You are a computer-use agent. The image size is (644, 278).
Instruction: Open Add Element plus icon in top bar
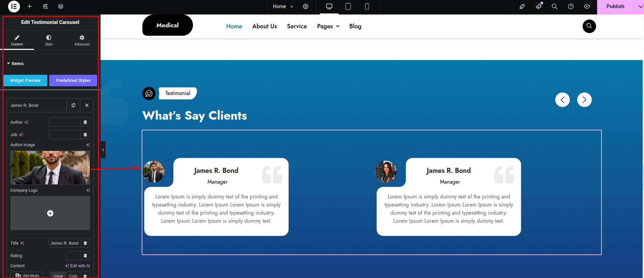(x=30, y=6)
